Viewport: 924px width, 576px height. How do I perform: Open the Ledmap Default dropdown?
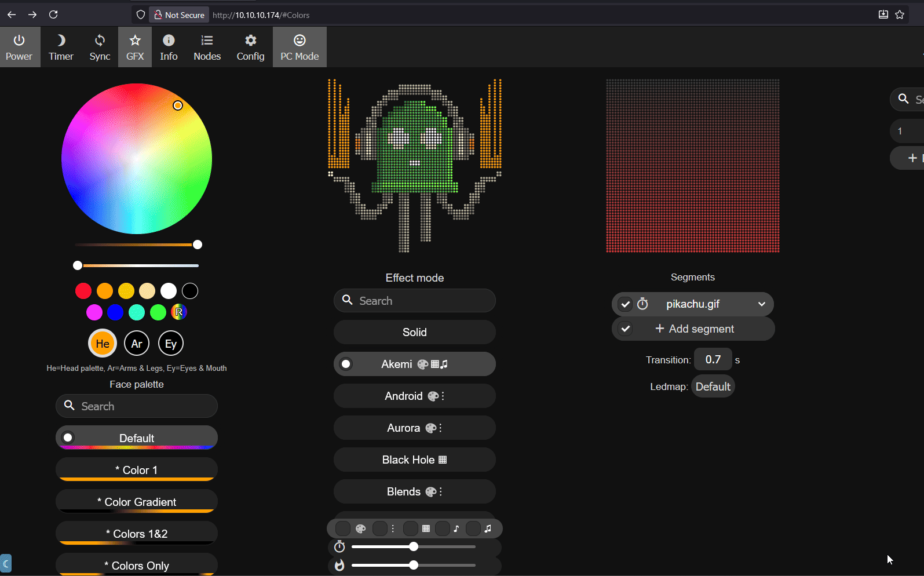click(x=713, y=387)
